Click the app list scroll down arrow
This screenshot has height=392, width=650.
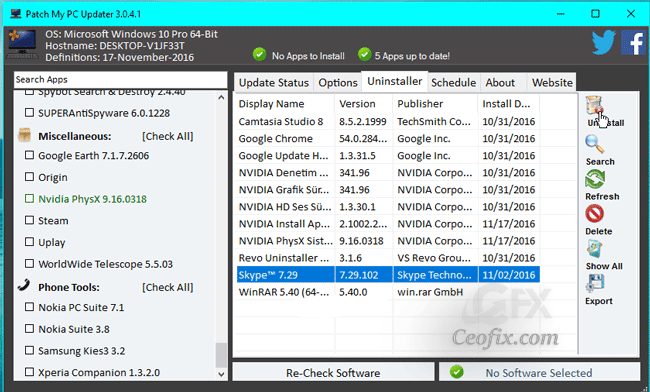coord(221,374)
